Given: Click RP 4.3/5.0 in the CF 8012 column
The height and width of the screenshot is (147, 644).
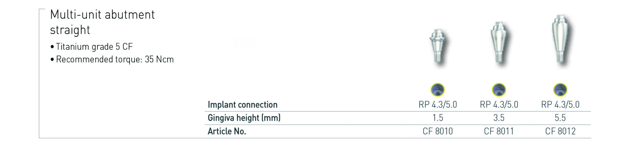Looking at the screenshot, I should 560,105.
